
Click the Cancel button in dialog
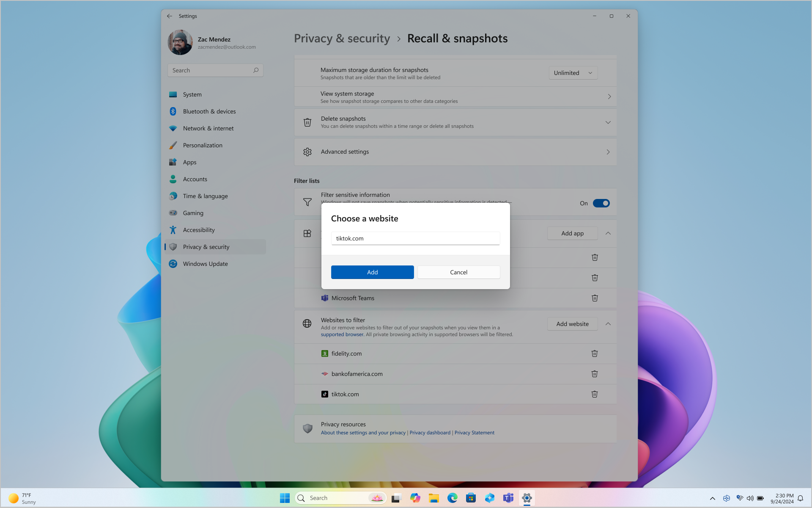458,271
